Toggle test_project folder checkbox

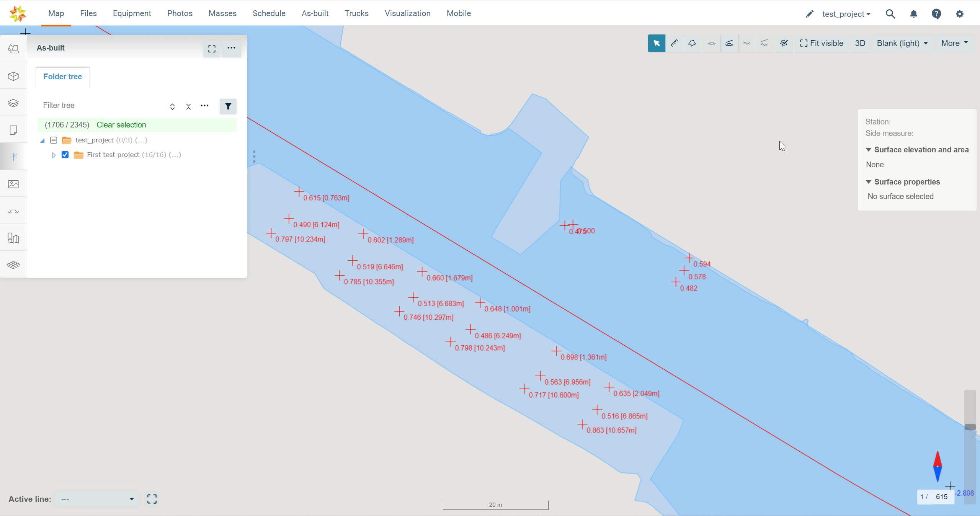tap(54, 140)
